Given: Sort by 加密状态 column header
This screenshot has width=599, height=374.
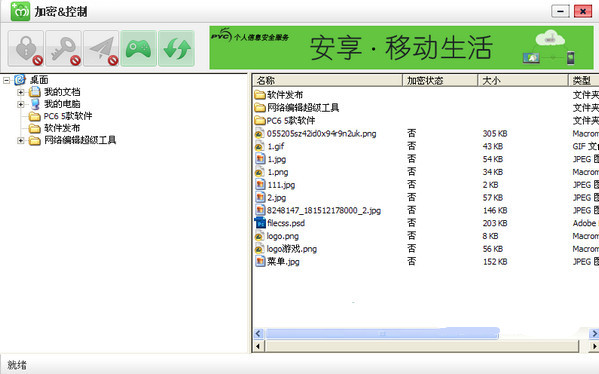Looking at the screenshot, I should (x=440, y=81).
